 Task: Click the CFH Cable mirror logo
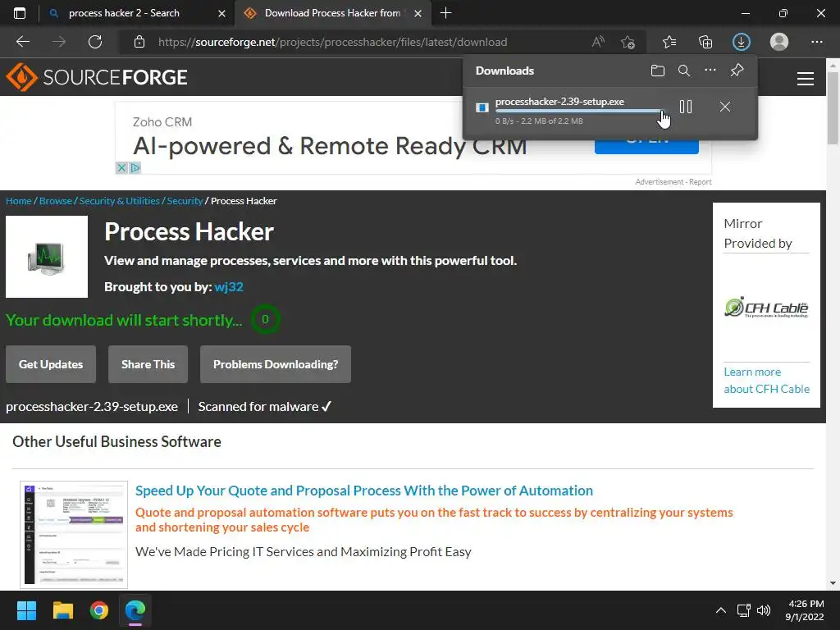click(766, 308)
